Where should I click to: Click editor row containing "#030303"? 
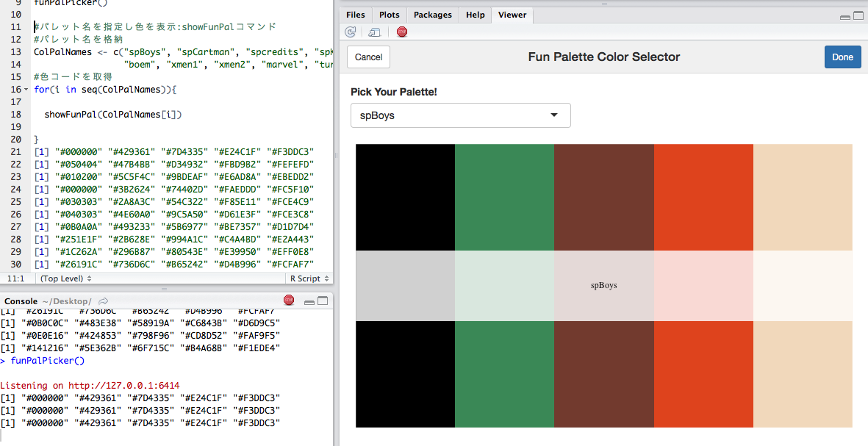tap(174, 201)
